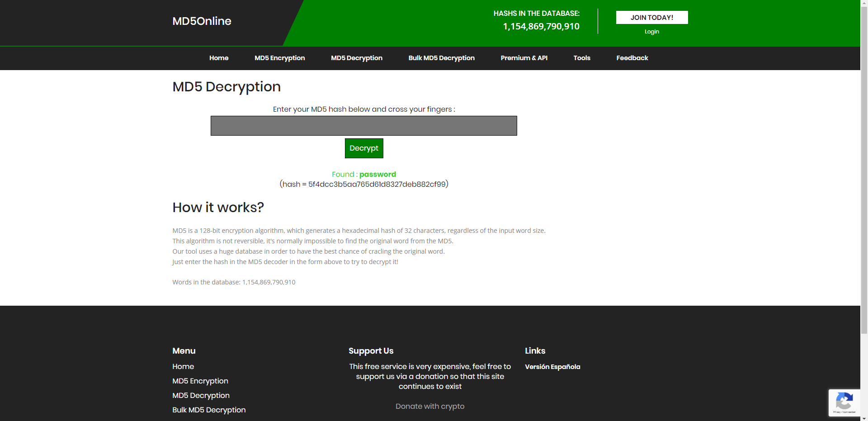Open the Feedback page from navigation
The height and width of the screenshot is (421, 868).
coord(632,58)
